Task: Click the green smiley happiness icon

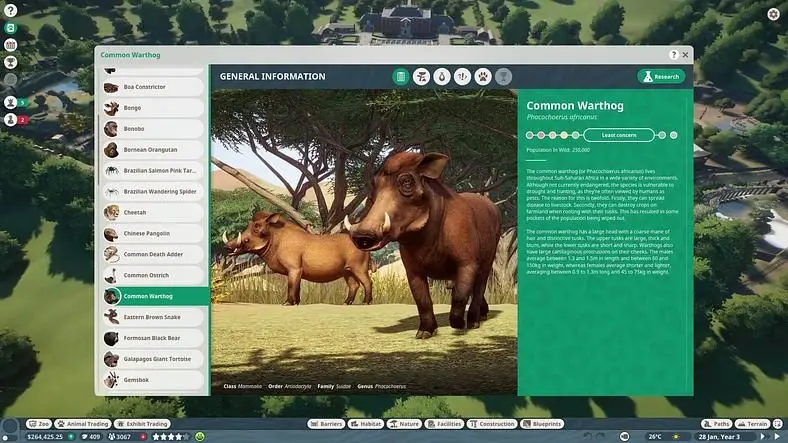Action: click(x=200, y=437)
